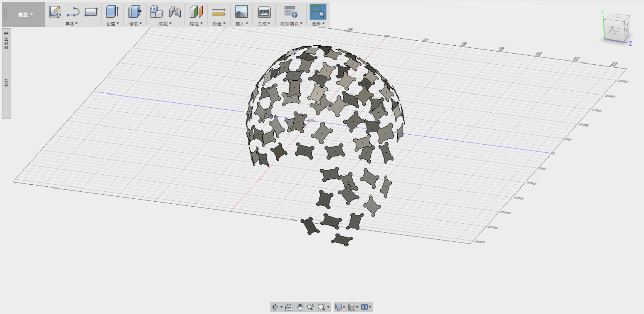Open the 装配 menu
Viewport: 644px width, 314px height.
tap(165, 24)
